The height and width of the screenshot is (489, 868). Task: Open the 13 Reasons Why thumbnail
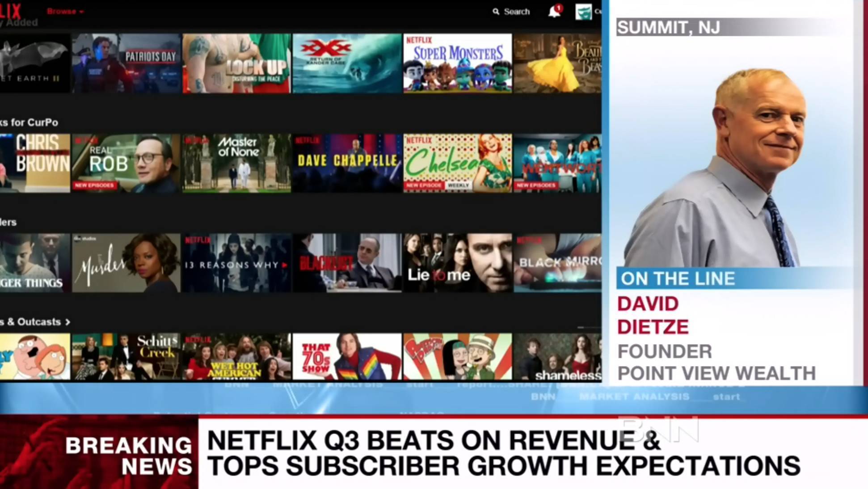click(x=236, y=263)
